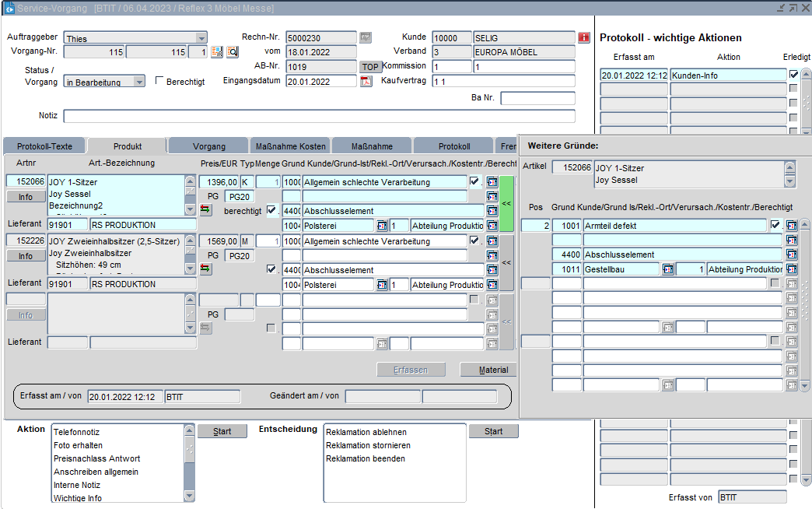This screenshot has width=812, height=509.
Task: Switch to the Vorgang tab
Action: point(209,146)
